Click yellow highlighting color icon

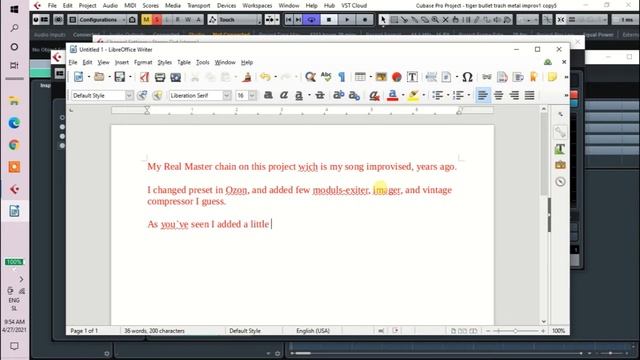pyautogui.click(x=413, y=96)
